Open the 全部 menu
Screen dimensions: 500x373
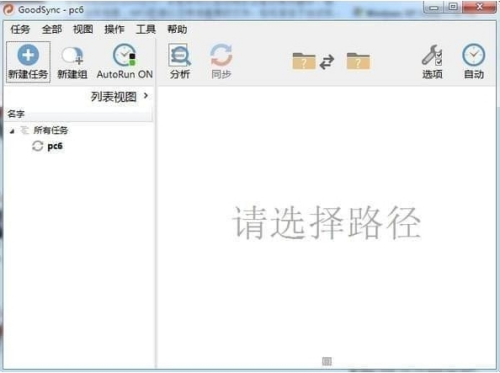[52, 29]
